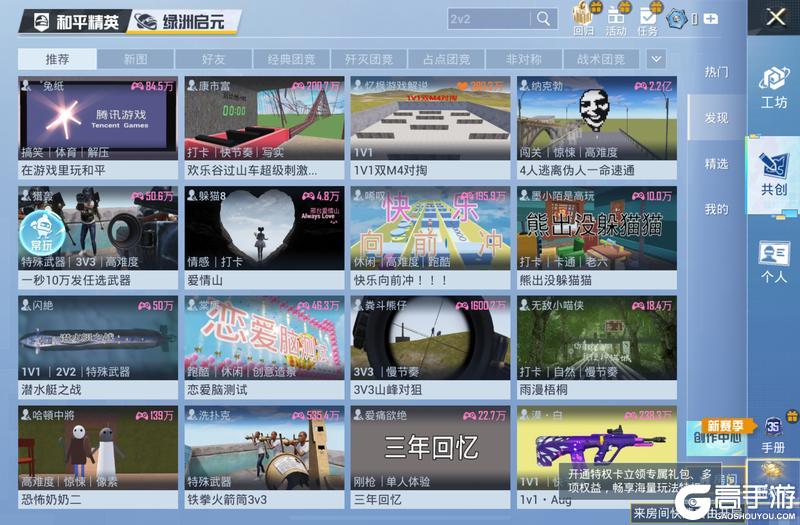Open the 工坊 workshop sidebar icon

(x=774, y=87)
